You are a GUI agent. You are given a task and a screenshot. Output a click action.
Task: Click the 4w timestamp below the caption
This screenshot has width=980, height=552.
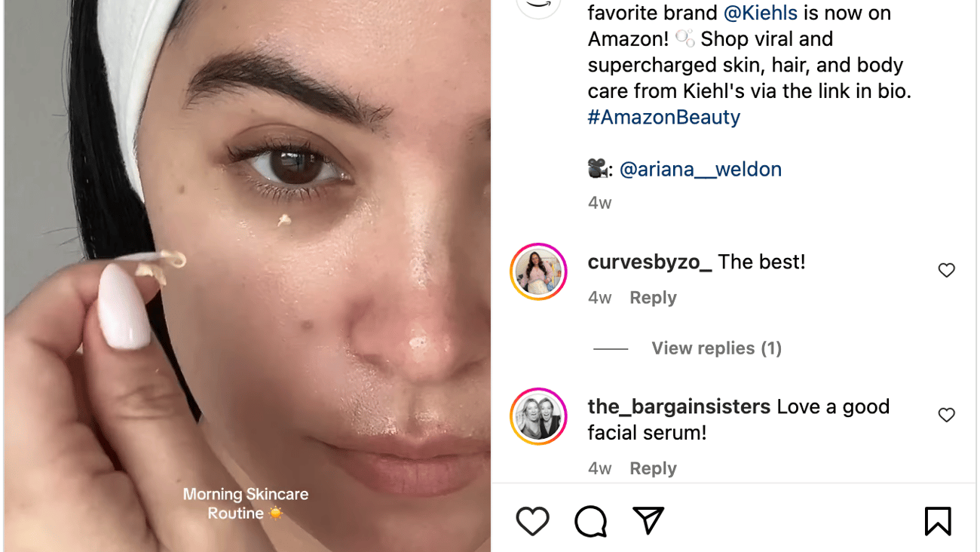pyautogui.click(x=599, y=202)
